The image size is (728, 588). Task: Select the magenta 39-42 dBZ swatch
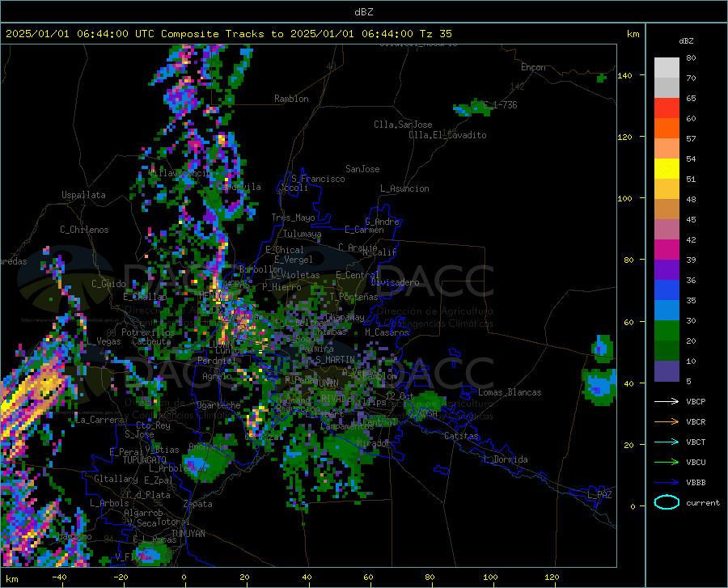coord(667,250)
